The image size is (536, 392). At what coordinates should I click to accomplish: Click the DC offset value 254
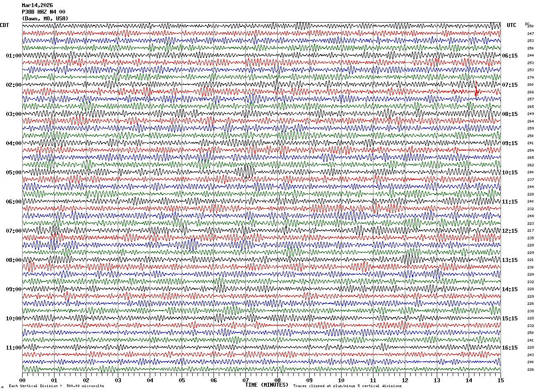pyautogui.click(x=530, y=150)
